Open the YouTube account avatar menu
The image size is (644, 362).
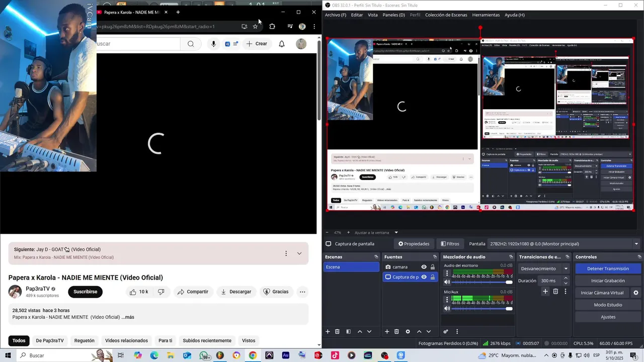(x=301, y=44)
